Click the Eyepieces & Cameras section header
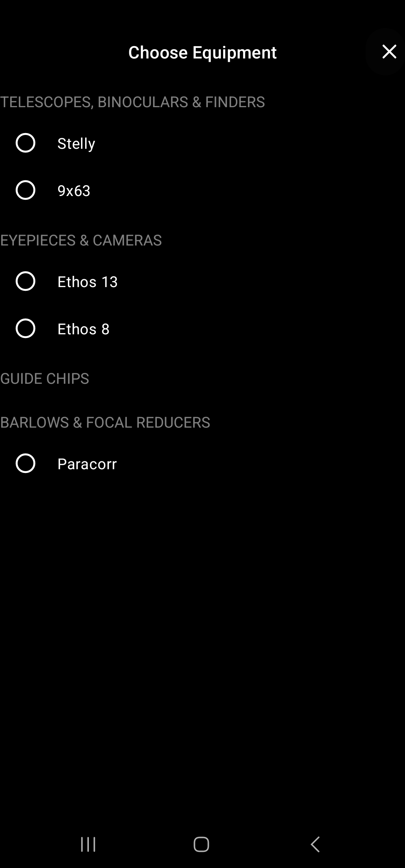Viewport: 405px width, 868px height. (x=81, y=240)
